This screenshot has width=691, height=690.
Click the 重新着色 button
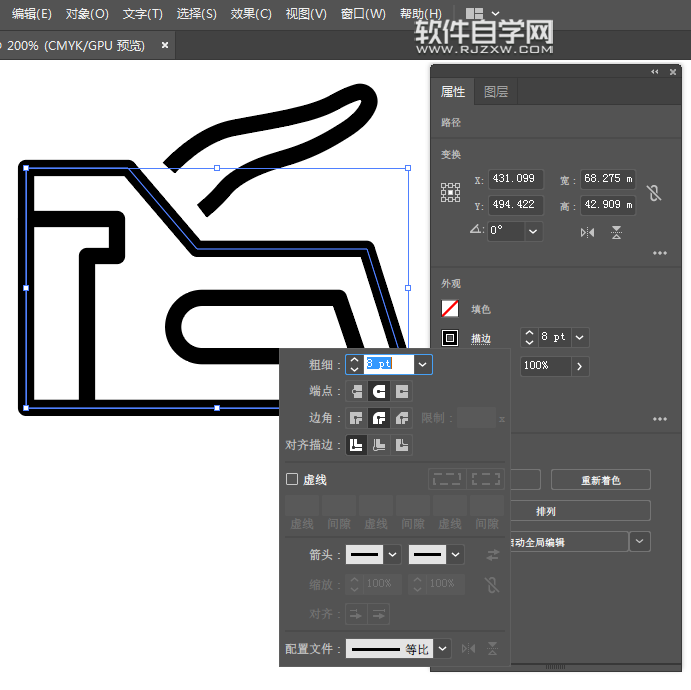601,480
